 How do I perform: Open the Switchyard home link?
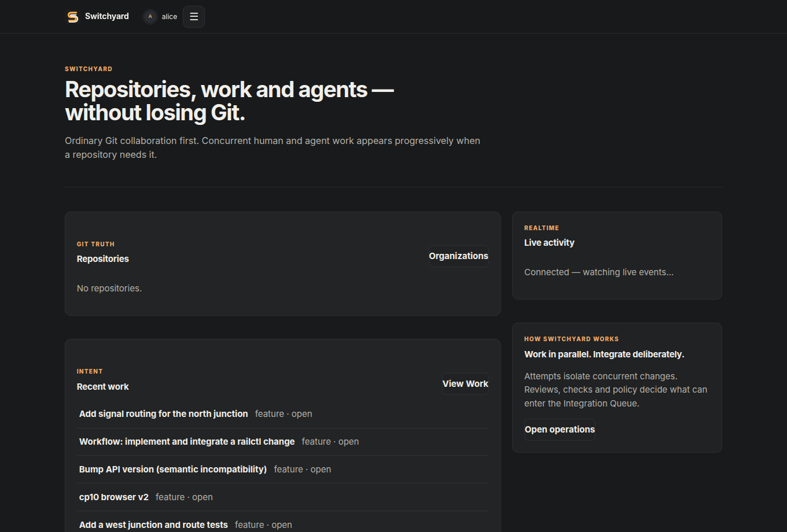98,17
